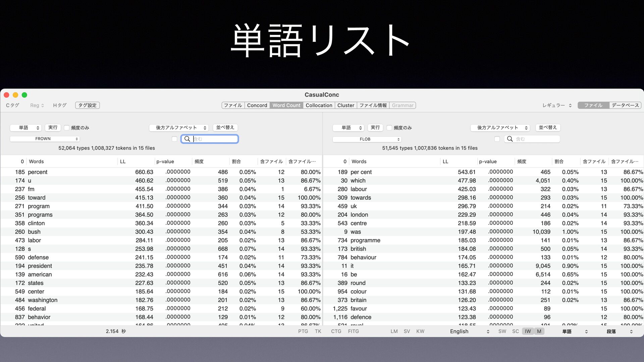Click the SW indicator in status bar
Image resolution: width=644 pixels, height=362 pixels.
click(x=502, y=331)
